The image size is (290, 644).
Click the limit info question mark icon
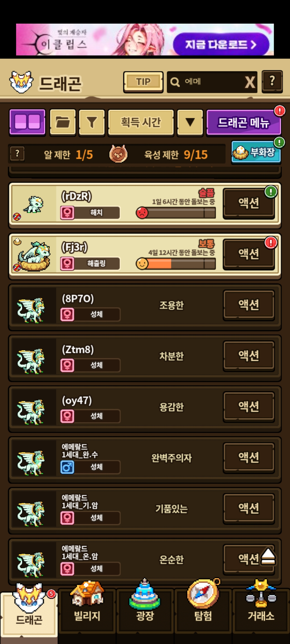coord(17,154)
